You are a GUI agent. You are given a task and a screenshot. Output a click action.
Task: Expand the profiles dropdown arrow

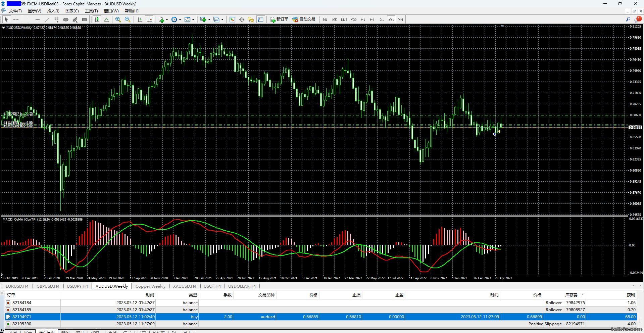(222, 19)
